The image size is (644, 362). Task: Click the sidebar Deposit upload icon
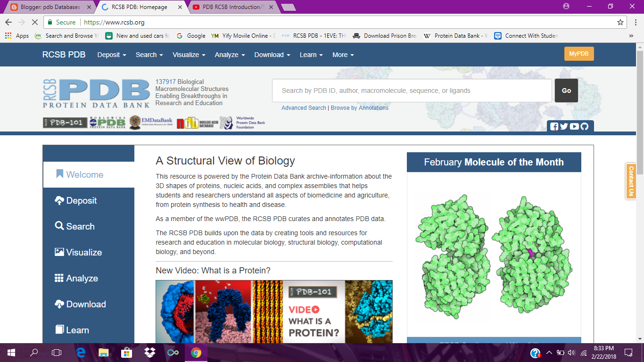click(x=60, y=200)
